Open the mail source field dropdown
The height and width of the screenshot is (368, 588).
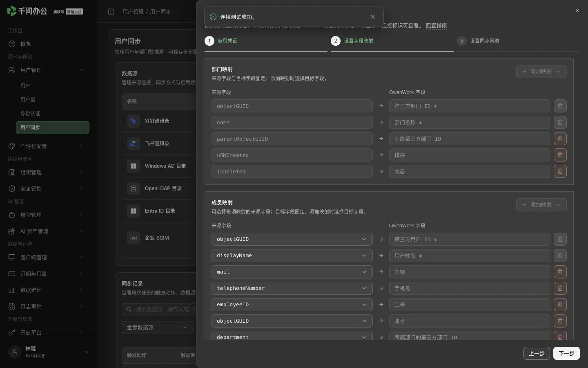click(x=292, y=272)
